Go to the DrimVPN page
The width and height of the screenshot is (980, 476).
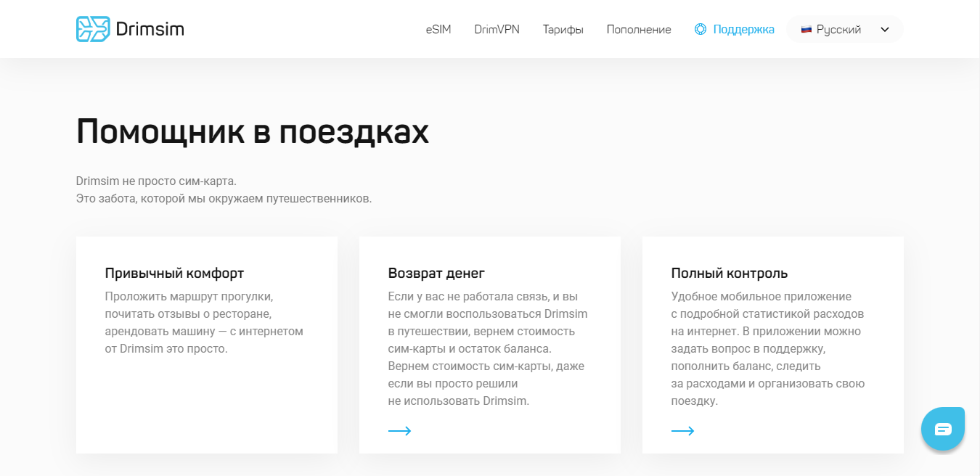(497, 30)
